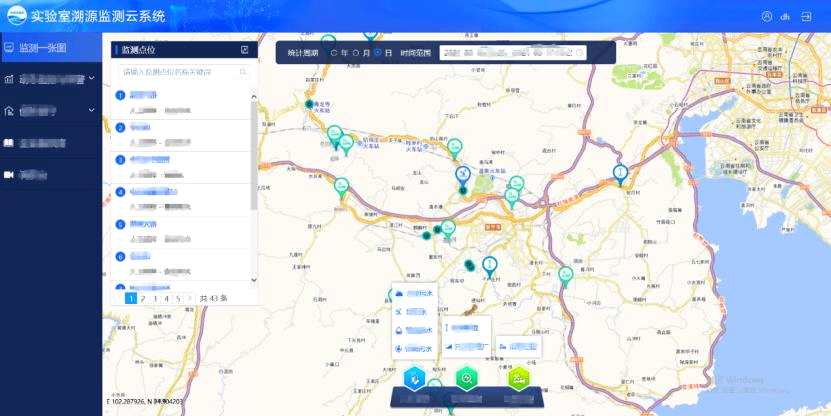
Task: Select fourth wastewater option in left popup
Action: pyautogui.click(x=414, y=349)
